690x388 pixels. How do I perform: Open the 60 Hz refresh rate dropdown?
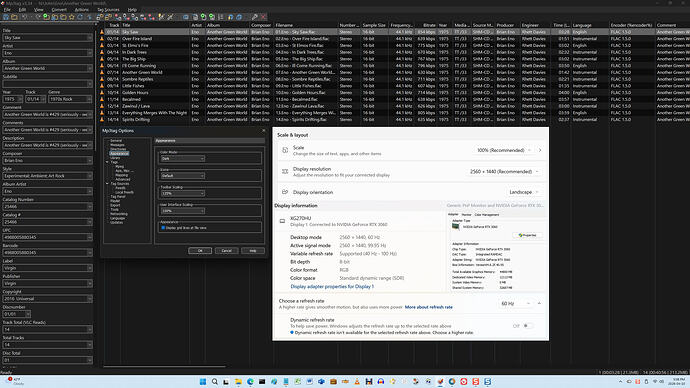tap(516, 304)
